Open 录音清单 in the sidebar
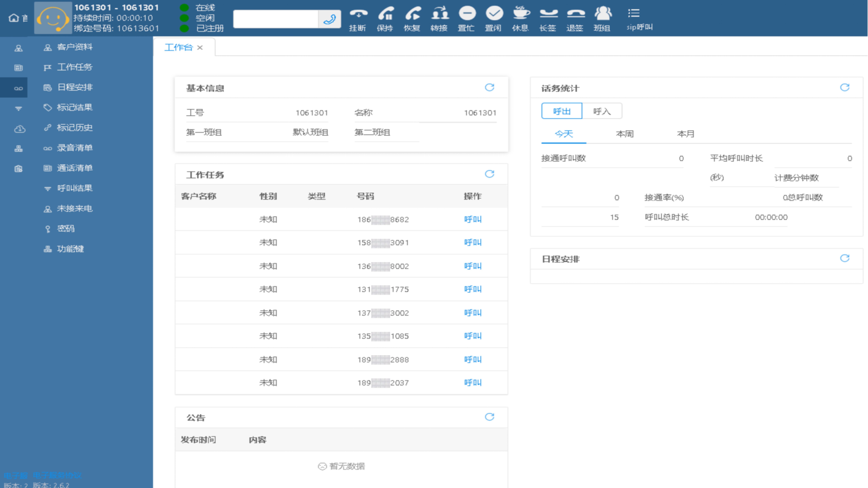This screenshot has height=488, width=868. (x=75, y=148)
